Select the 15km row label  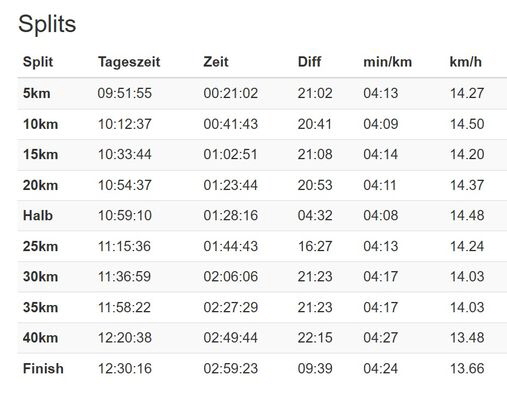pyautogui.click(x=40, y=155)
